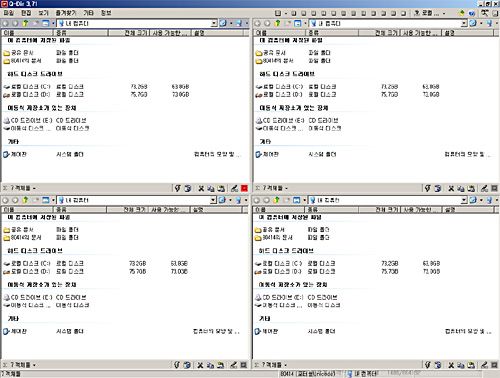
Task: Click the view mode icon in top-left pane
Action: [x=46, y=23]
